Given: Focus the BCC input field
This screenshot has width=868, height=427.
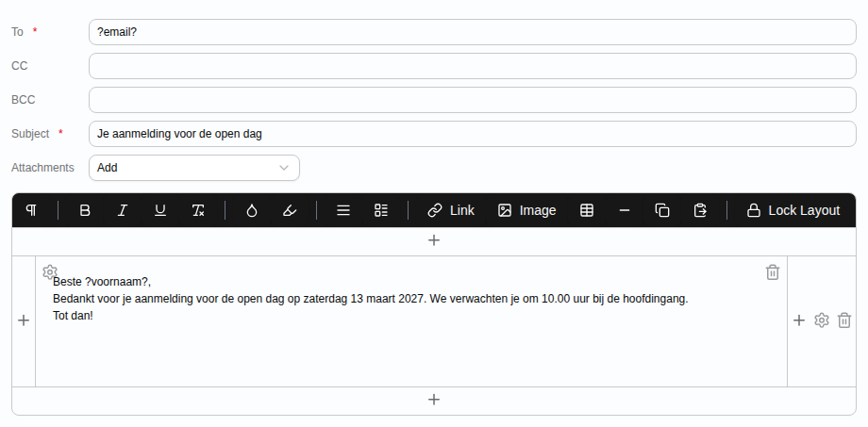Looking at the screenshot, I should (472, 100).
